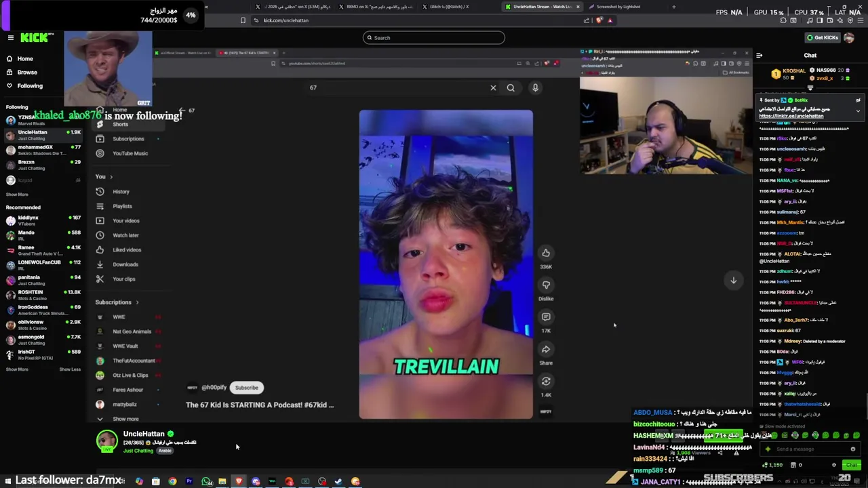
Task: Open Mando recommended channel
Action: 43,235
